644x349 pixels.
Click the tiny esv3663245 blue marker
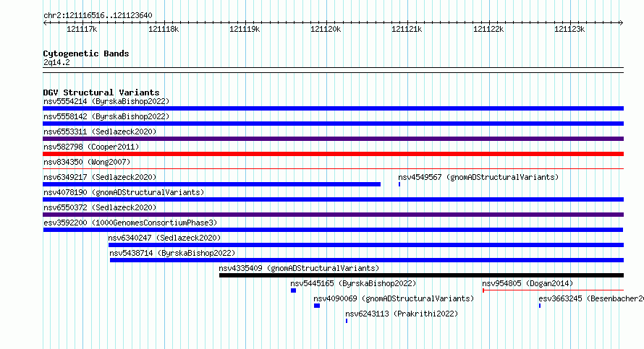540,306
